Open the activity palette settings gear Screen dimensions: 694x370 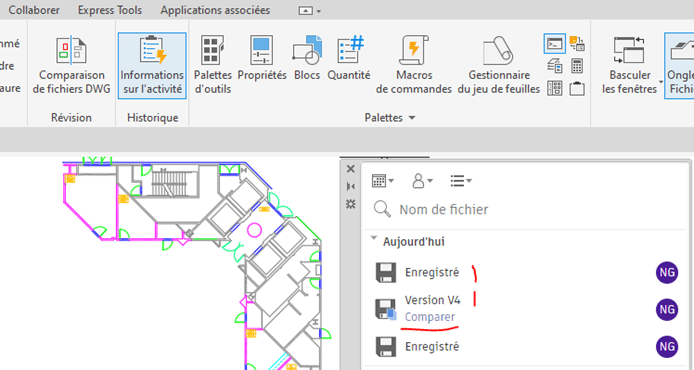click(351, 204)
